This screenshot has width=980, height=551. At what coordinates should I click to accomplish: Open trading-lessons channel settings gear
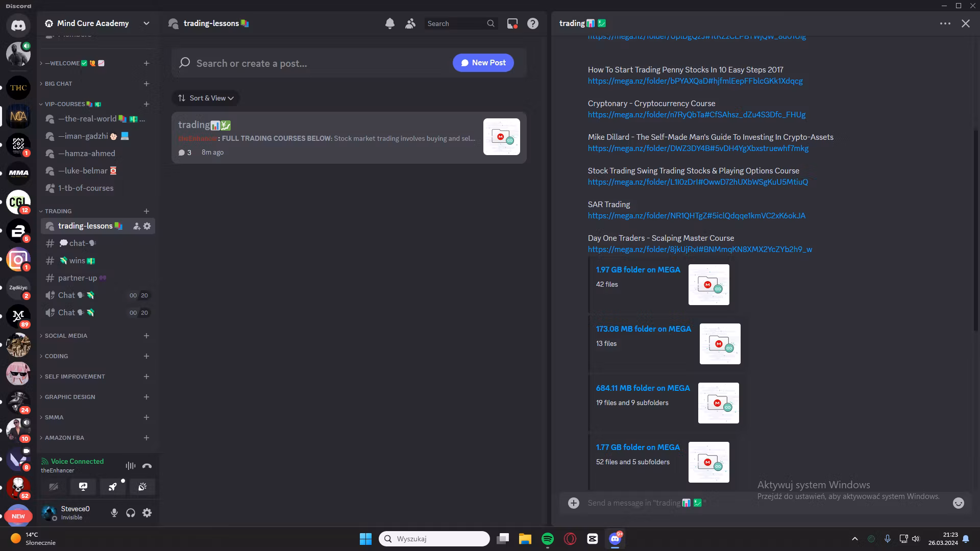pos(147,226)
